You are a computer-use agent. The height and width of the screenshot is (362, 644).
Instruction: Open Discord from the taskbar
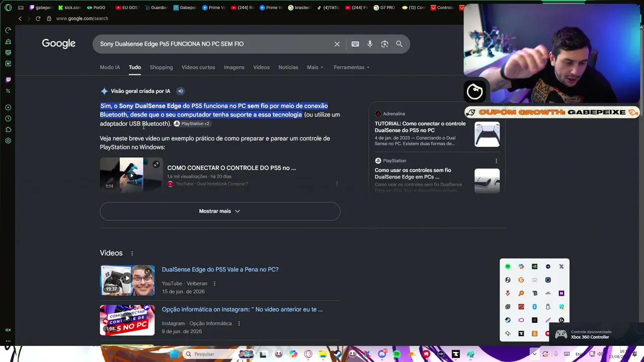(x=382, y=354)
